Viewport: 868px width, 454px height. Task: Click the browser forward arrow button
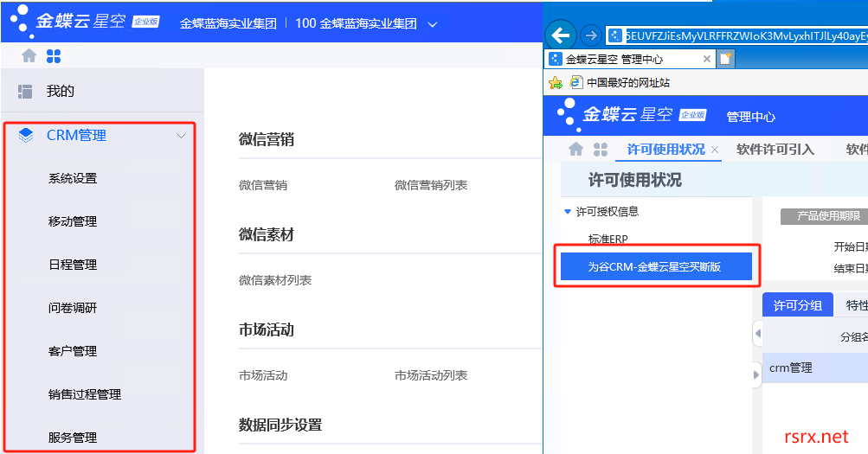click(x=591, y=36)
